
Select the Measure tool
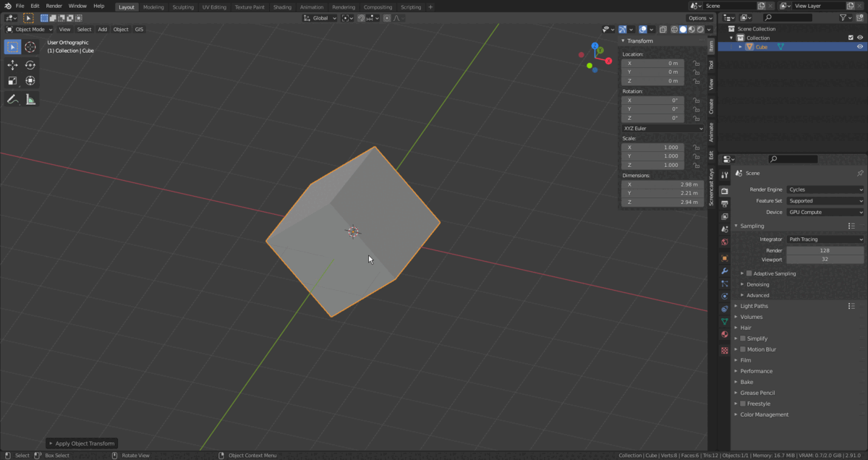(30, 99)
